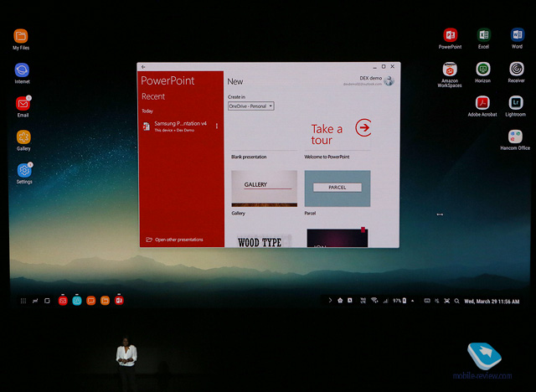This screenshot has height=392, width=536.
Task: Open the DEX demo account avatar
Action: pyautogui.click(x=389, y=80)
